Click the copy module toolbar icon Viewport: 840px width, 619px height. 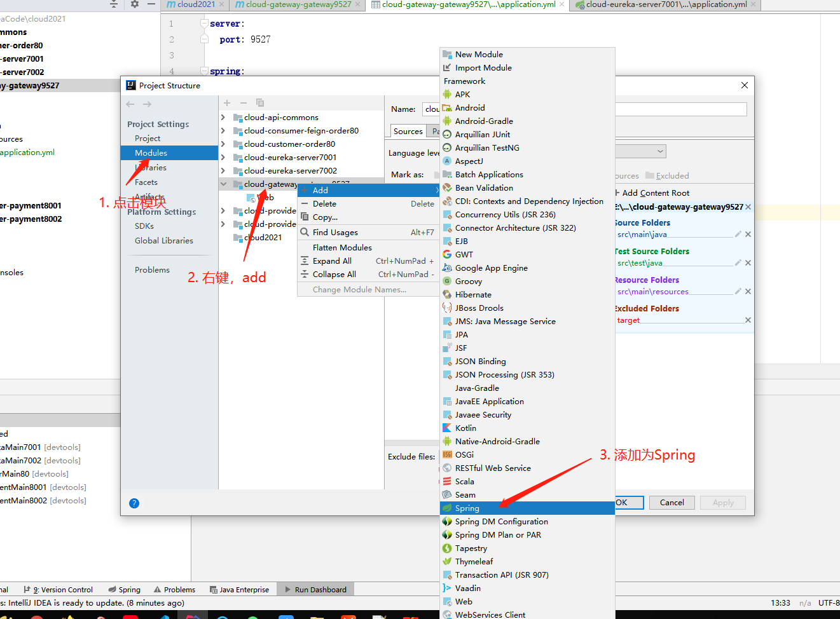[259, 103]
